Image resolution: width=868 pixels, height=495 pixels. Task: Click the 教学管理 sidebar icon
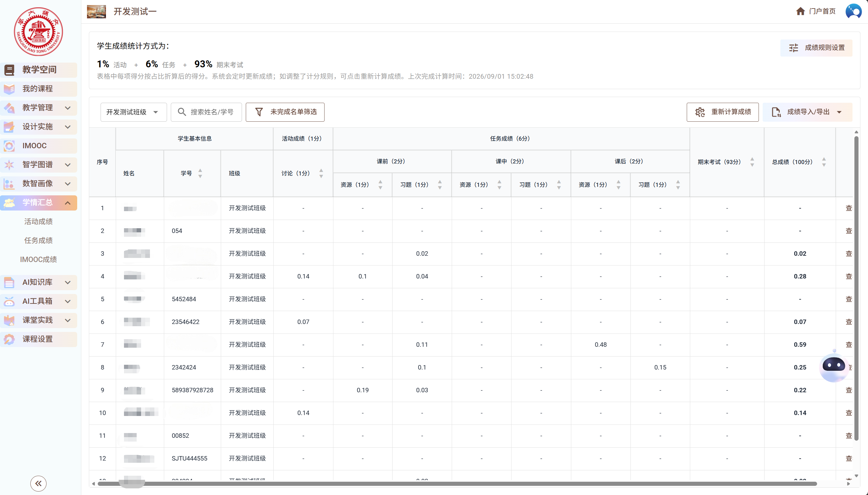(9, 108)
